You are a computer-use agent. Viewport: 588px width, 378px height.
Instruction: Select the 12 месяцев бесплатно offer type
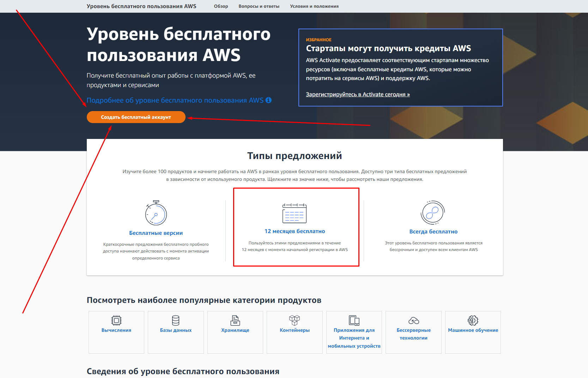pos(295,231)
